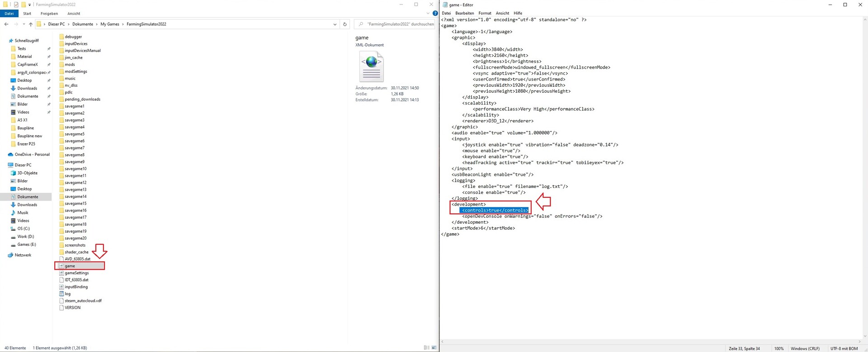Open the Bearbeiten menu in the editor
The width and height of the screenshot is (868, 352).
tap(464, 13)
